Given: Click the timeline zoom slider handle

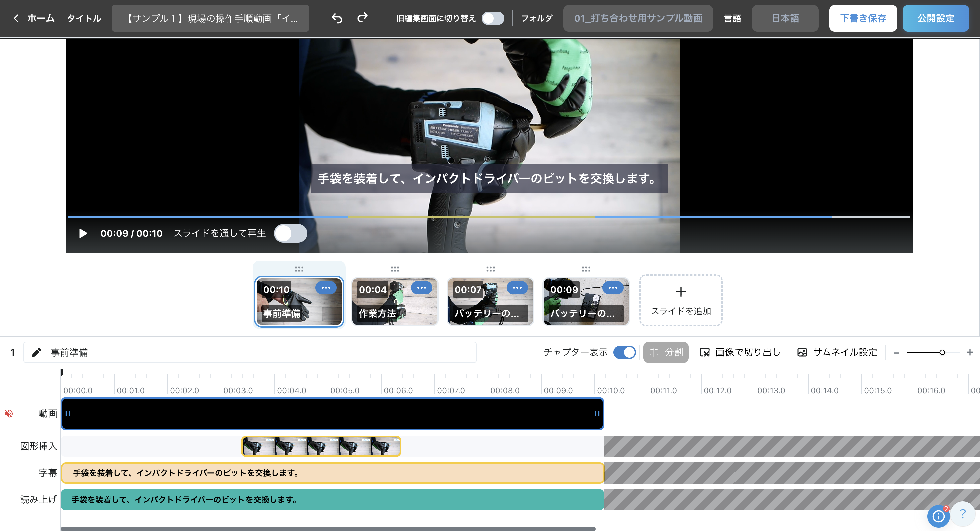Looking at the screenshot, I should click(x=942, y=352).
